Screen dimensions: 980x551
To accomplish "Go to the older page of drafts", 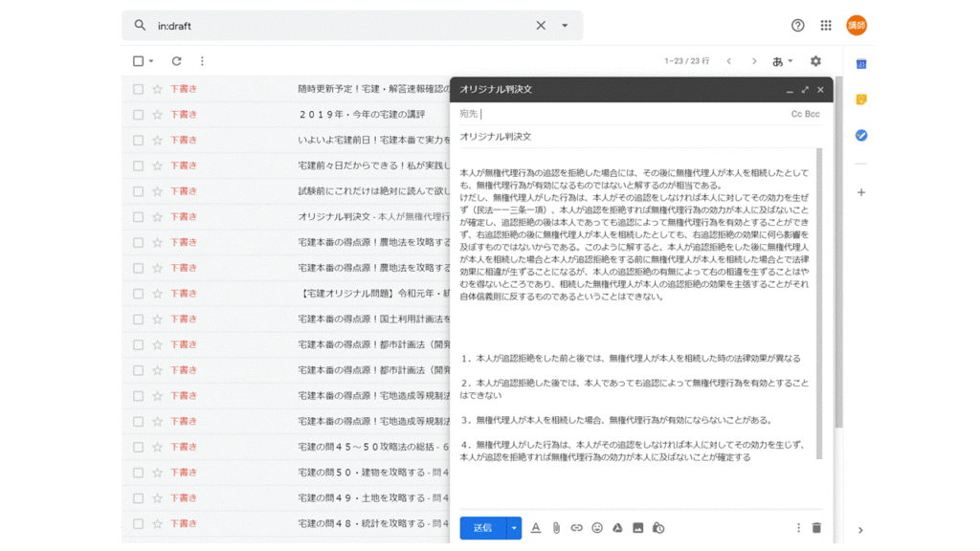I will click(754, 61).
